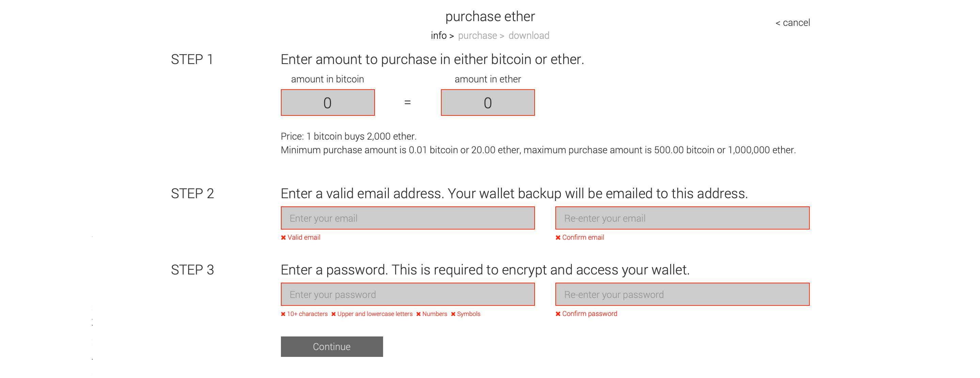Click the Re-enter your password field
Viewport: 980px width, 378px height.
[x=682, y=294]
